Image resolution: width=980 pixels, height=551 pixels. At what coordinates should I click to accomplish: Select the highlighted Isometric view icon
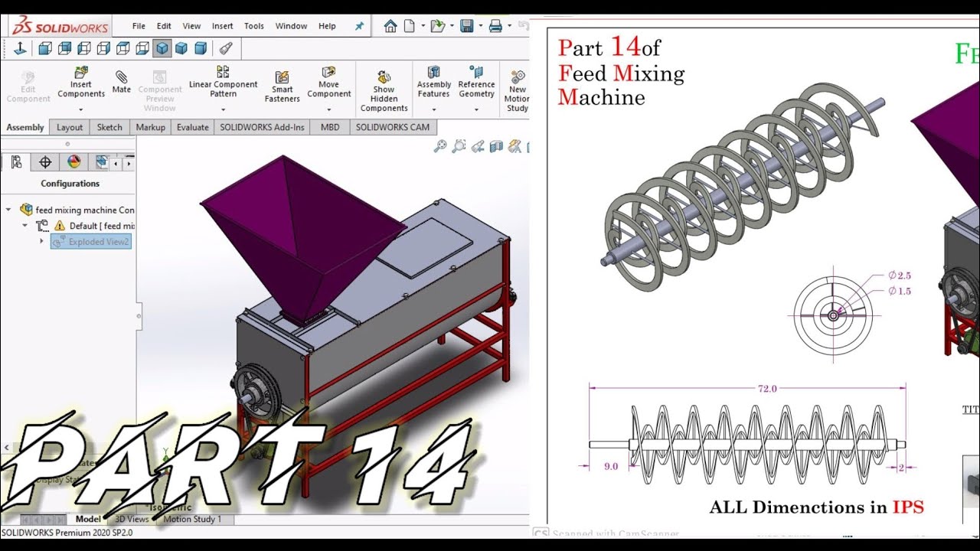tap(162, 48)
